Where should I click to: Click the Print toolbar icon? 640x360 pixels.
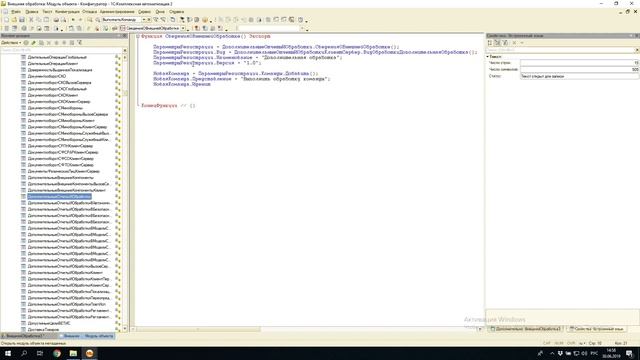tap(56, 20)
